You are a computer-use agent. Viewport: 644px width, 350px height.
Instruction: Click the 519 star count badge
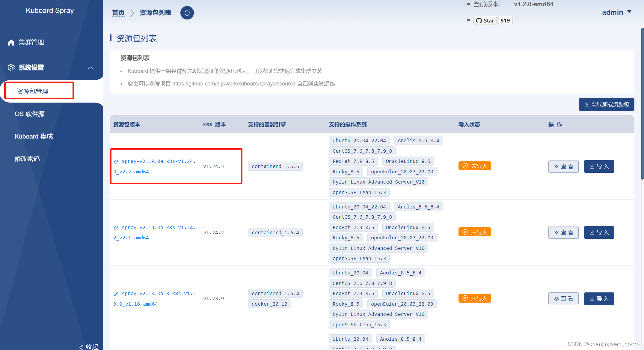pos(505,21)
